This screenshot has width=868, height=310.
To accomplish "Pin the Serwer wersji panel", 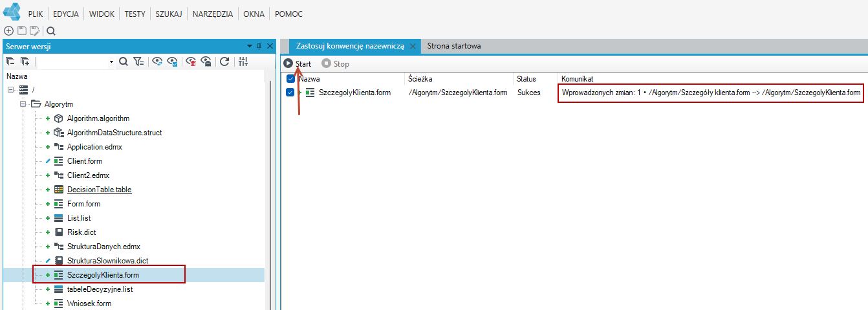I will click(x=259, y=47).
